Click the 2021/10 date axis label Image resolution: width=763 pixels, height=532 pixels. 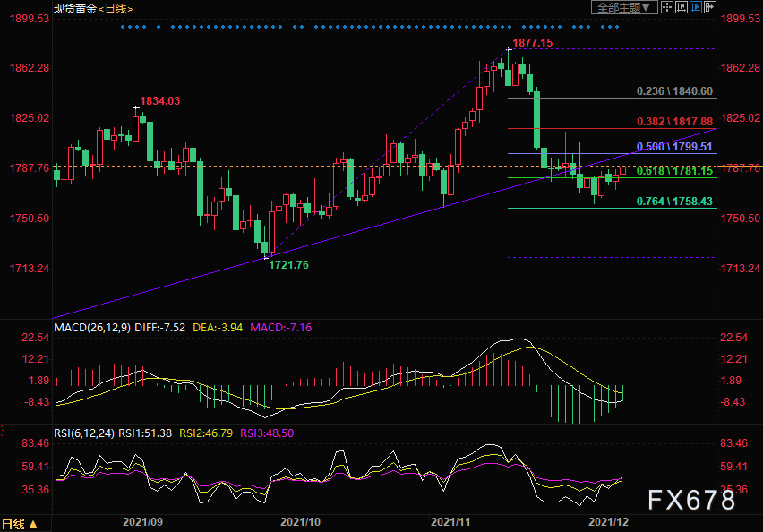(x=300, y=522)
